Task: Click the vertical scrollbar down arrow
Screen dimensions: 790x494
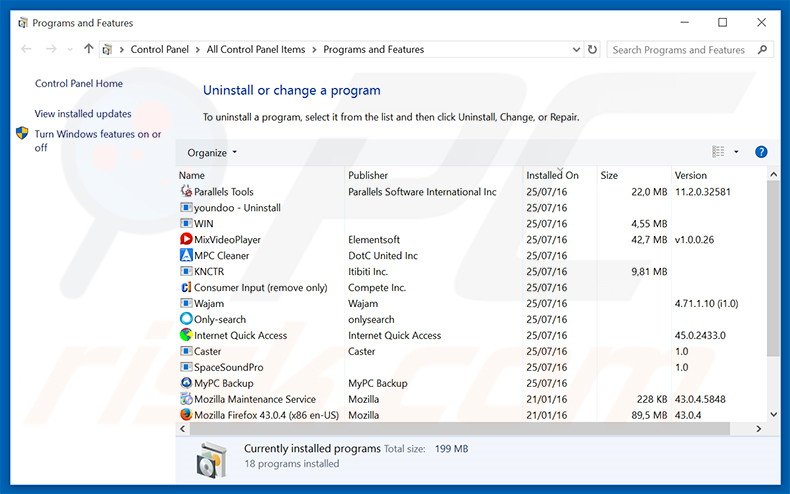Action: [773, 414]
